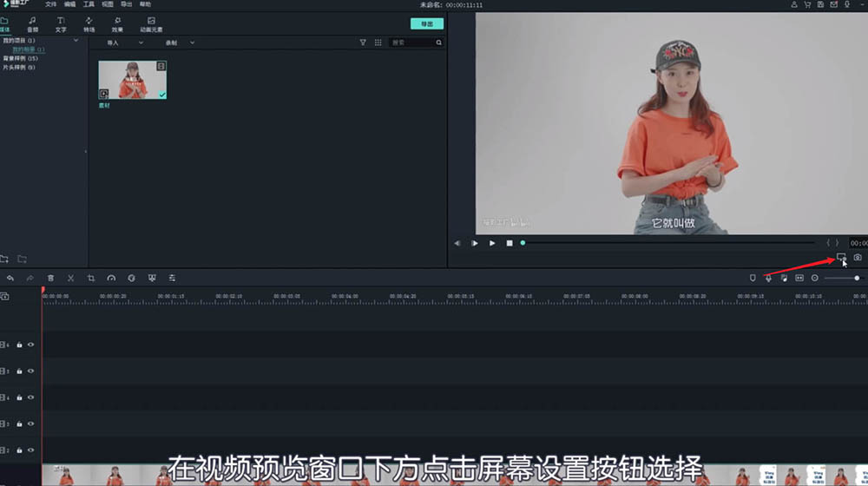The width and height of the screenshot is (868, 486).
Task: Toggle visibility of the bottom track eye icon
Action: point(30,450)
